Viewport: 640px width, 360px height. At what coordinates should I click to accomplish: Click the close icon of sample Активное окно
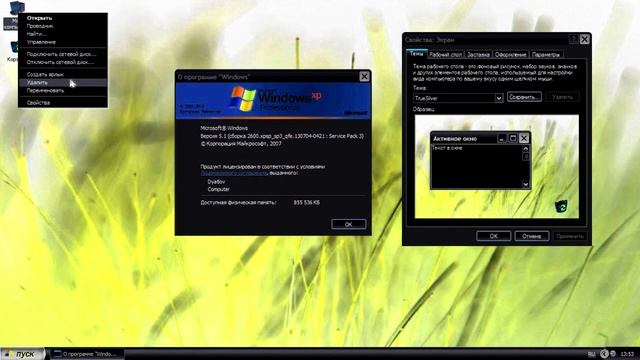pyautogui.click(x=524, y=138)
